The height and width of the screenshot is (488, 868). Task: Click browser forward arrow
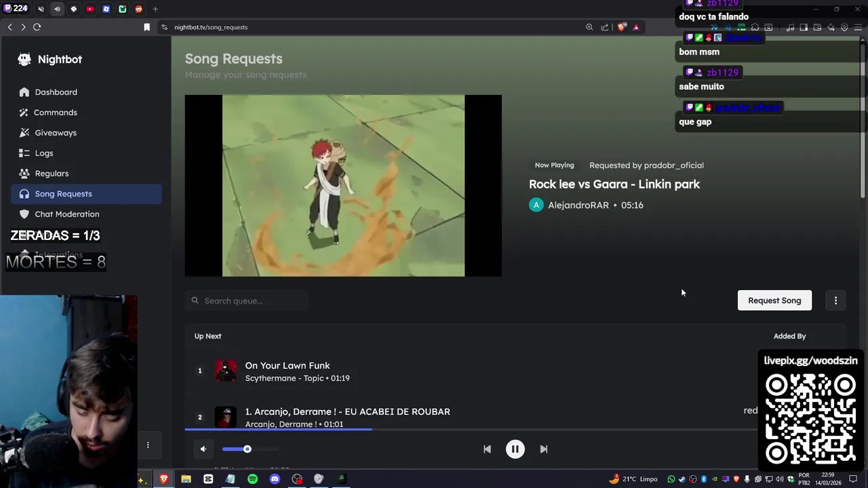click(23, 27)
